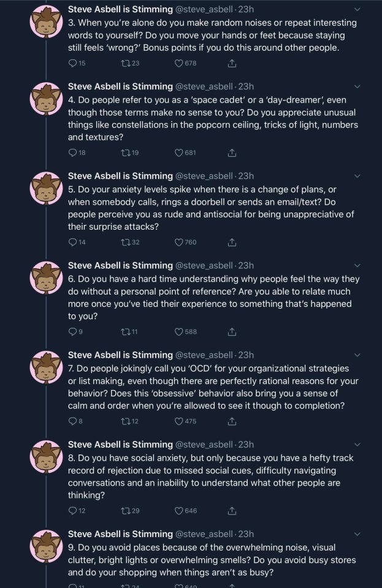Image resolution: width=382 pixels, height=588 pixels.
Task: Share tweet 6 about personal point of reference
Action: pos(232,331)
